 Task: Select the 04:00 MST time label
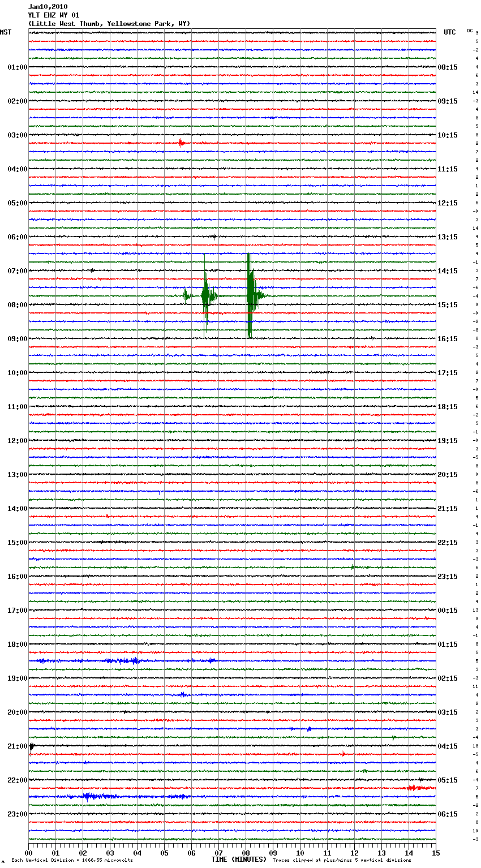(x=18, y=169)
